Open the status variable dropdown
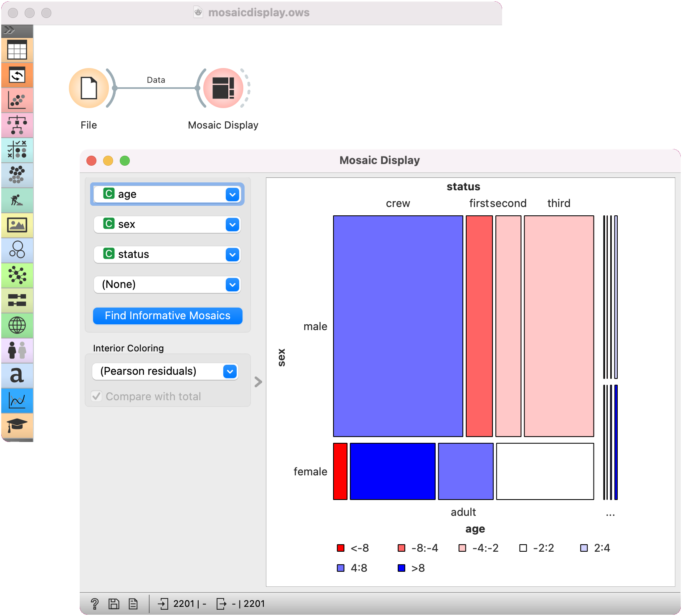 [x=167, y=255]
